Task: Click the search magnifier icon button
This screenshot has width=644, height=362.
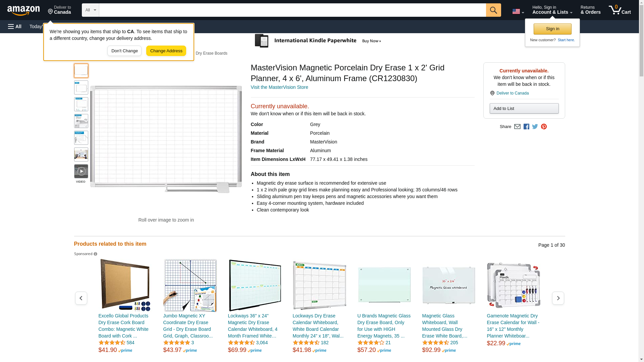Action: [x=493, y=10]
